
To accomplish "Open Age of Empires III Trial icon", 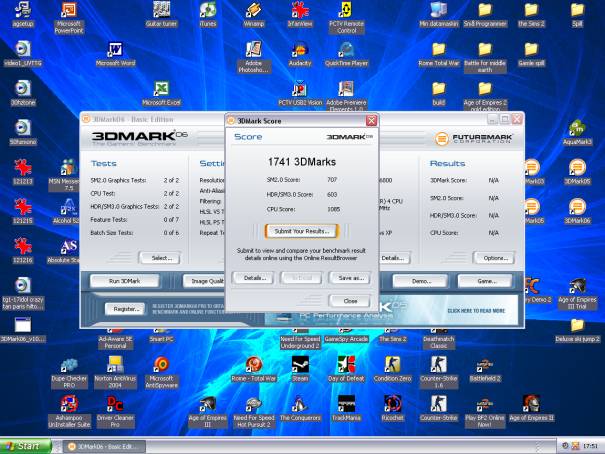I will (577, 294).
